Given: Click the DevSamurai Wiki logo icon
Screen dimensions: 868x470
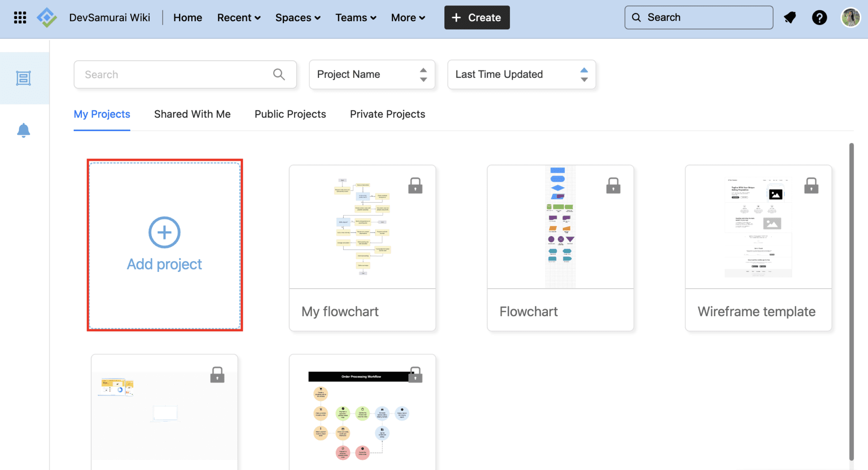Looking at the screenshot, I should point(47,17).
